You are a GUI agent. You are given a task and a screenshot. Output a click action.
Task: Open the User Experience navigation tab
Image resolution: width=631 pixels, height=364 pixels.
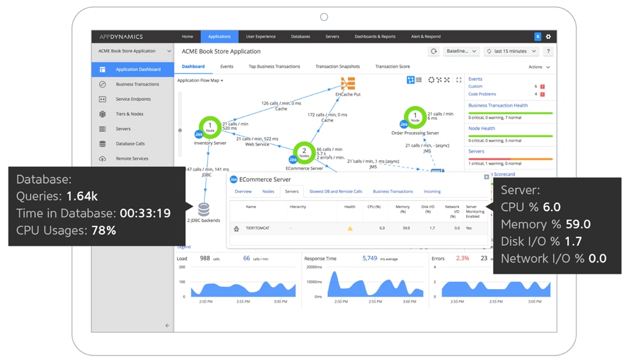point(261,37)
